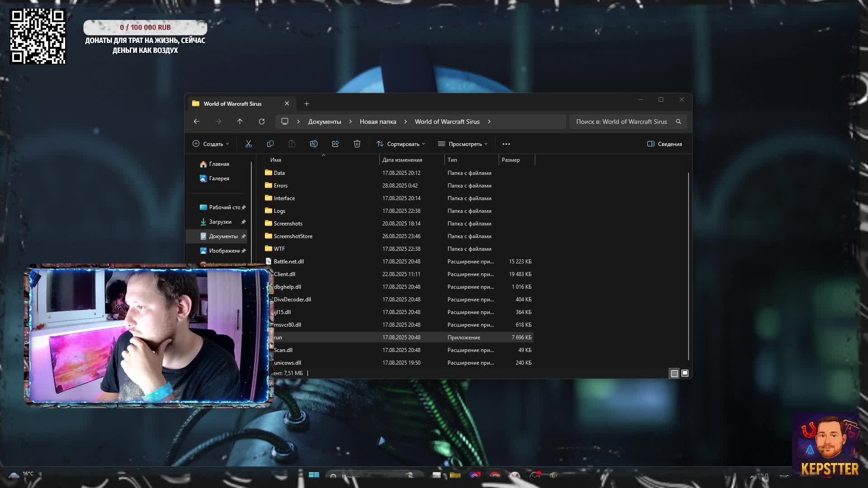
Task: Toggle the Сведения details pane
Action: click(x=665, y=144)
